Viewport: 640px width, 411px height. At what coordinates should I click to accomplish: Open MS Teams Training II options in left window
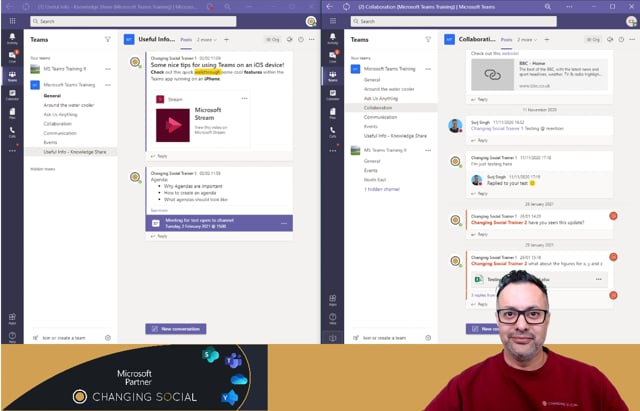point(108,69)
